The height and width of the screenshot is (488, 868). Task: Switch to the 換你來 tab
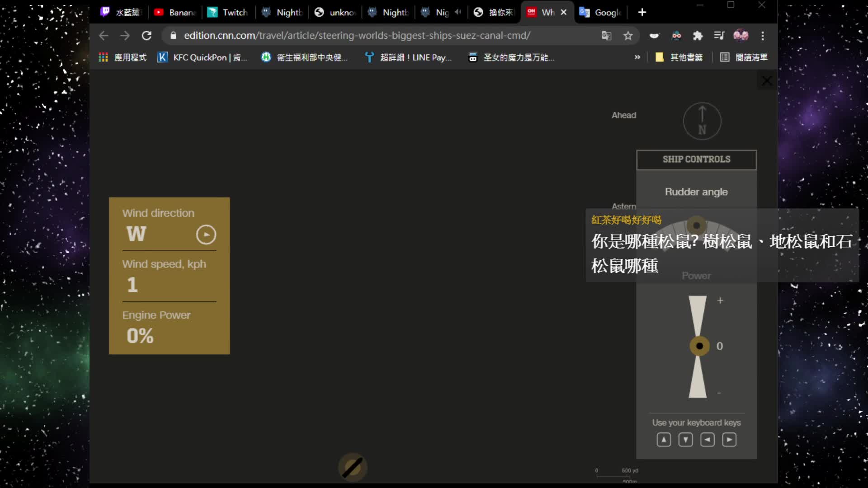pyautogui.click(x=494, y=12)
